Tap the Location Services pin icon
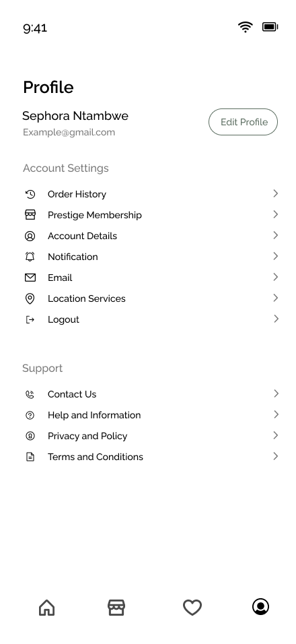The width and height of the screenshot is (296, 644). pyautogui.click(x=30, y=298)
